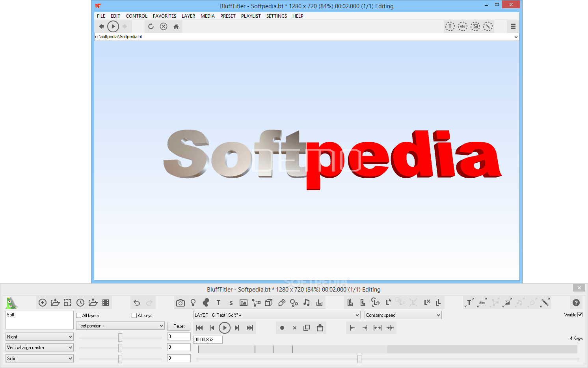Click the paste key clipboard icon
This screenshot has width=588, height=368.
point(320,328)
